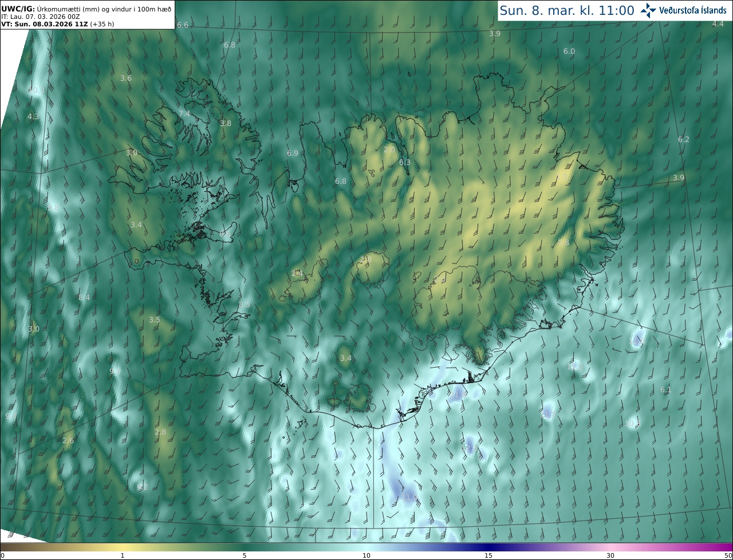Click the light pink colour band above 30
The image size is (733, 560).
point(610,547)
